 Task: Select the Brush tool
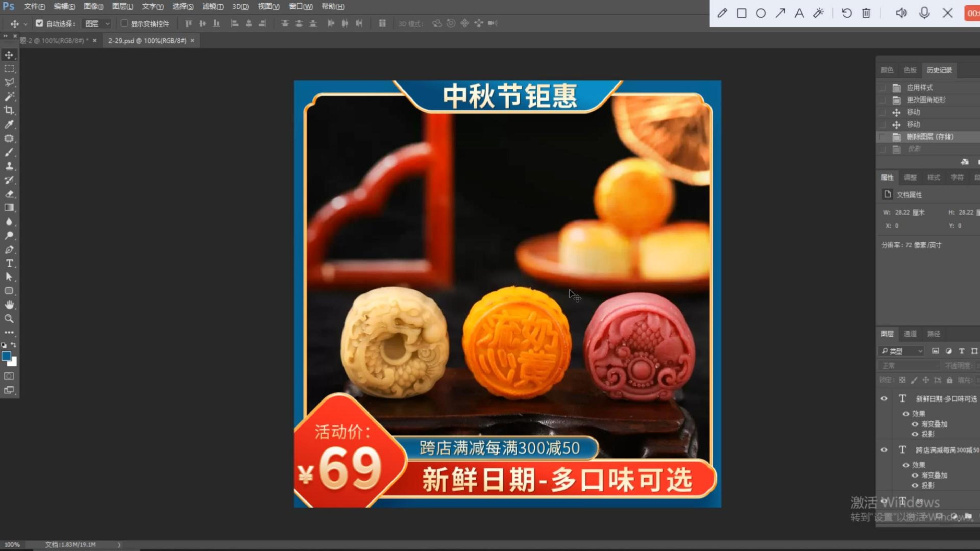(9, 153)
